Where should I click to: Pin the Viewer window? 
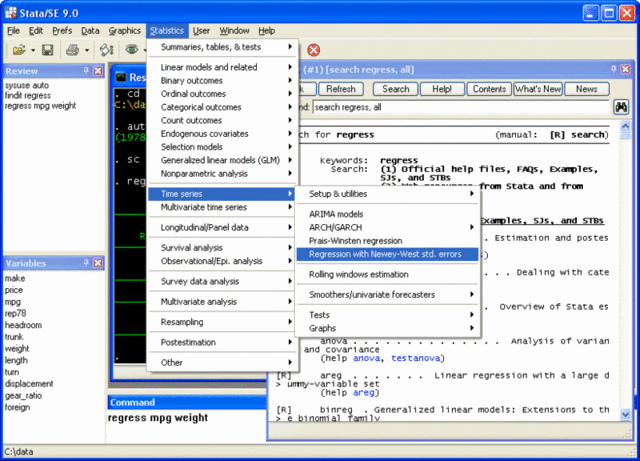[x=613, y=69]
